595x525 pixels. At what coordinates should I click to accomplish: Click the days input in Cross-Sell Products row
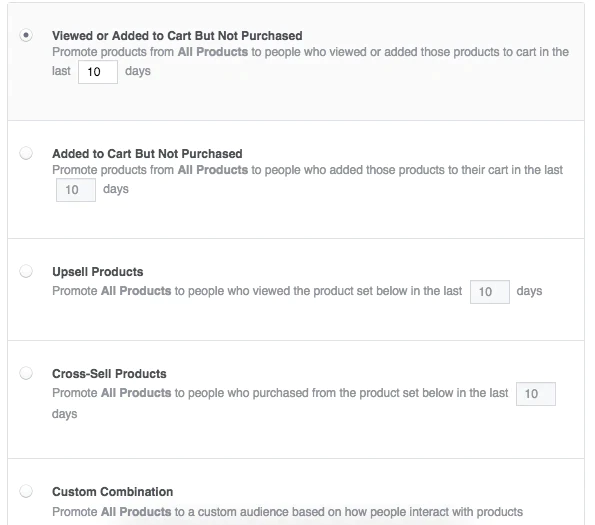pyautogui.click(x=536, y=394)
